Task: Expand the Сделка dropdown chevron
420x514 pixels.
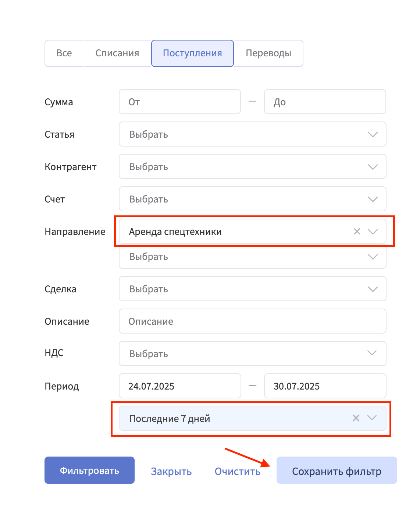Action: click(x=373, y=289)
